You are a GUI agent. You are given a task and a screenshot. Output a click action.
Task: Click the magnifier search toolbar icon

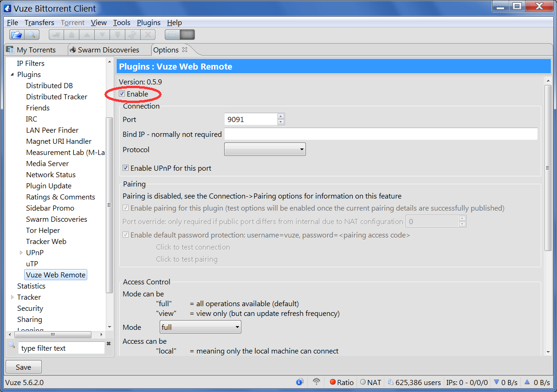(32, 34)
